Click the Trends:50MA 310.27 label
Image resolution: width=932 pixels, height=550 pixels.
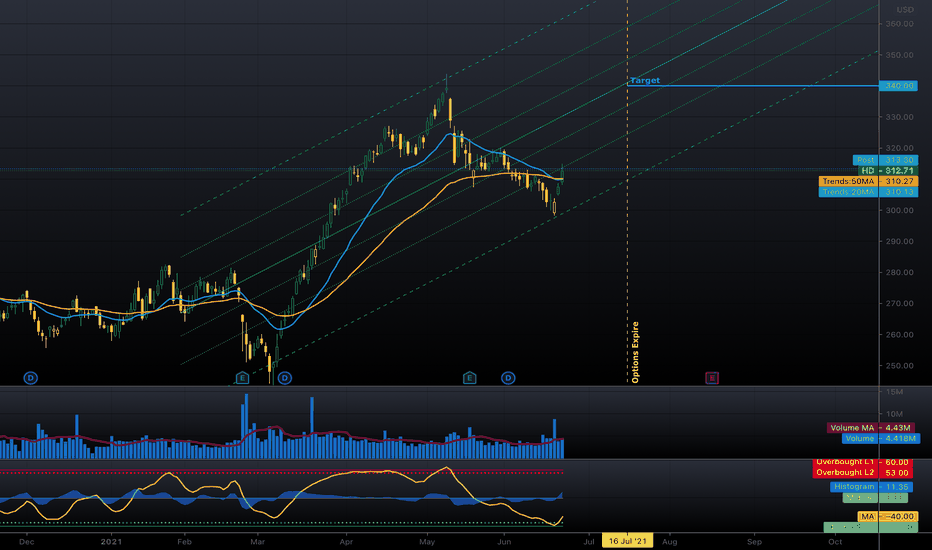pos(868,181)
